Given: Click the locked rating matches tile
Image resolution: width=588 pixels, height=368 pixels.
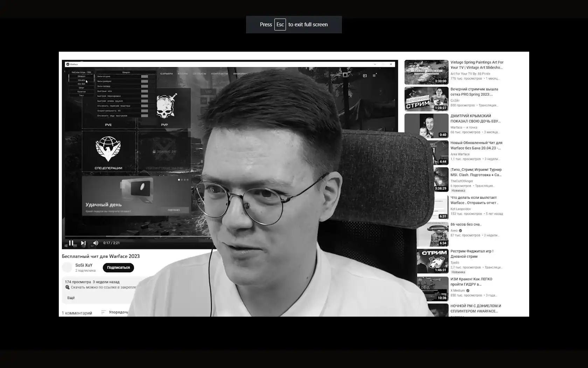Looking at the screenshot, I should [164, 151].
